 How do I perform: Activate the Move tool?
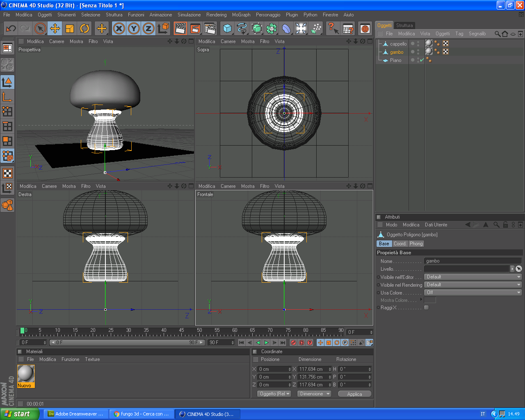point(55,28)
